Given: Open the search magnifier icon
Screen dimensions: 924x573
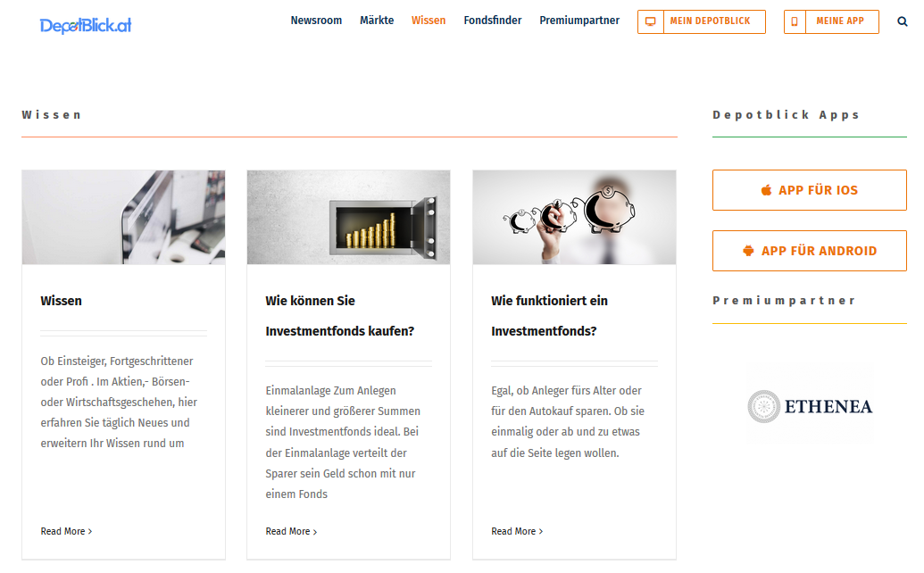Looking at the screenshot, I should tap(903, 21).
